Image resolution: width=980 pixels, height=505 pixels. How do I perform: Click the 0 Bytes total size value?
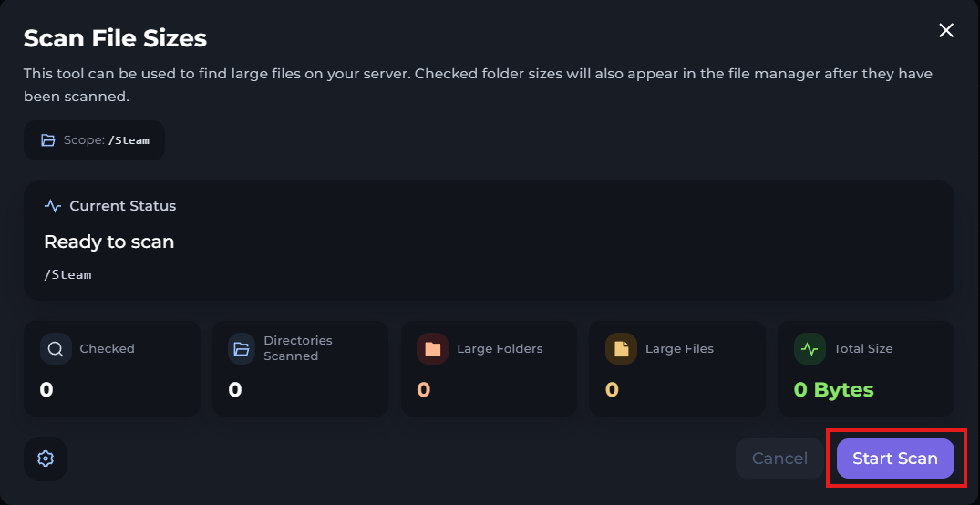click(x=833, y=390)
